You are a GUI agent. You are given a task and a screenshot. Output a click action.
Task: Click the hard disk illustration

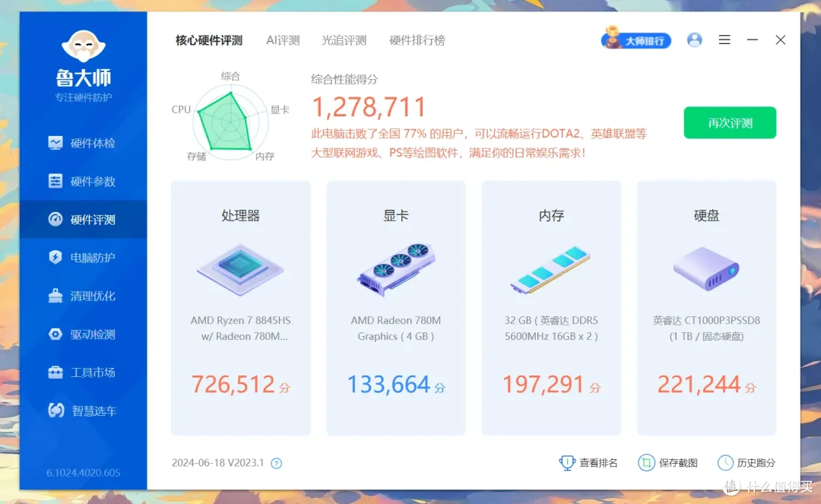point(706,269)
